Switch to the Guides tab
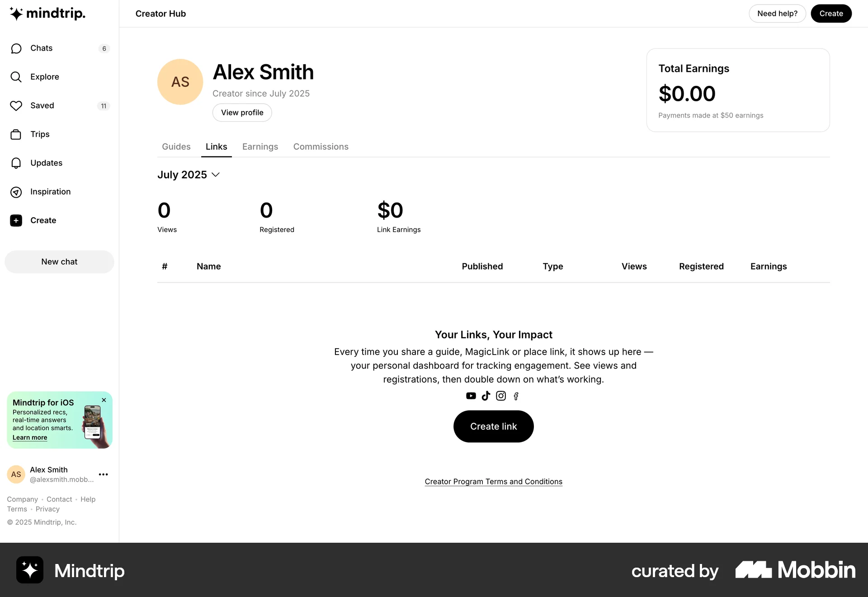This screenshot has width=868, height=597. [176, 147]
